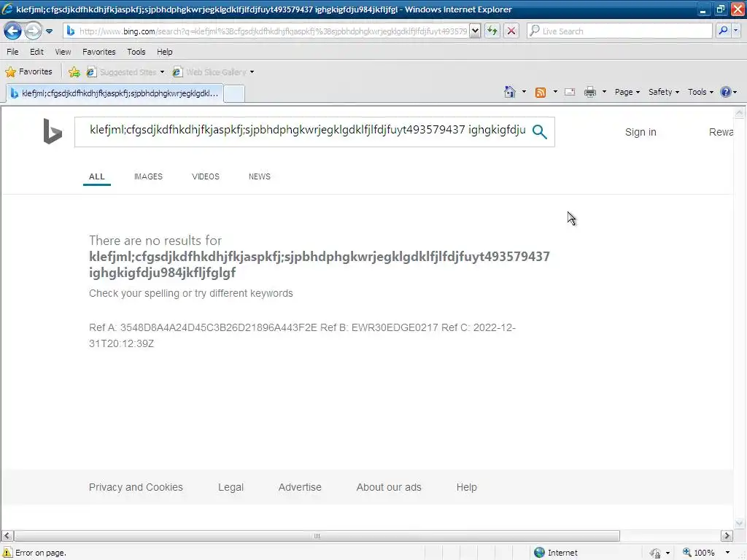This screenshot has height=560, width=747.
Task: Expand the Feeds dropdown arrow
Action: (x=555, y=92)
